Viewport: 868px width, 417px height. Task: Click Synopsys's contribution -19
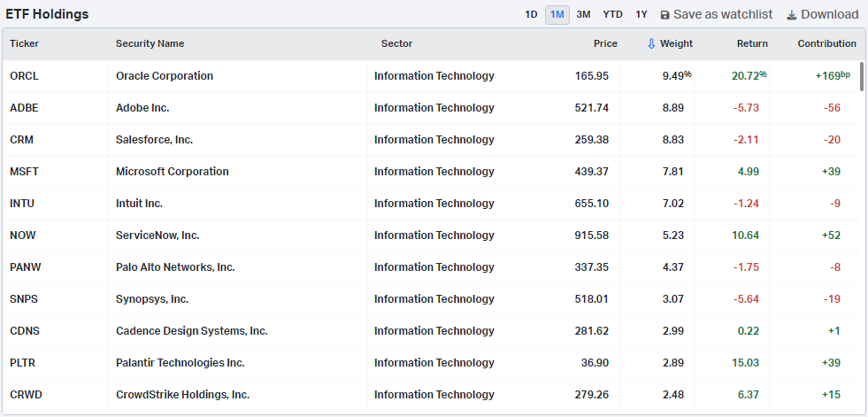tap(832, 299)
